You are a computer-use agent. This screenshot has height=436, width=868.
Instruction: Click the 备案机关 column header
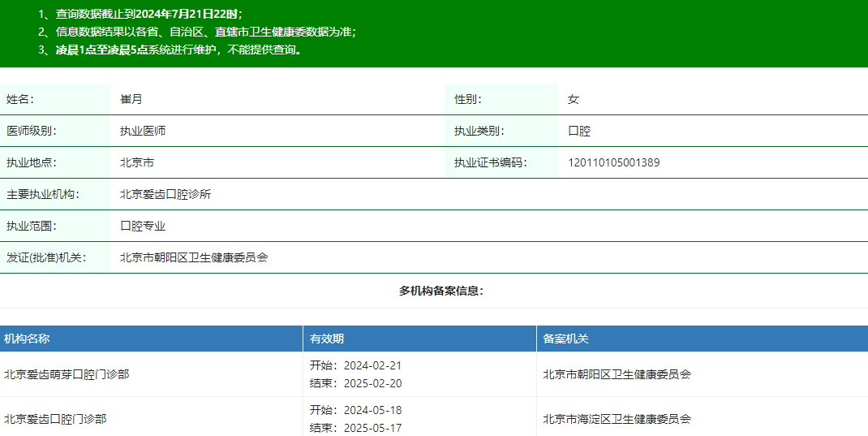(x=565, y=339)
